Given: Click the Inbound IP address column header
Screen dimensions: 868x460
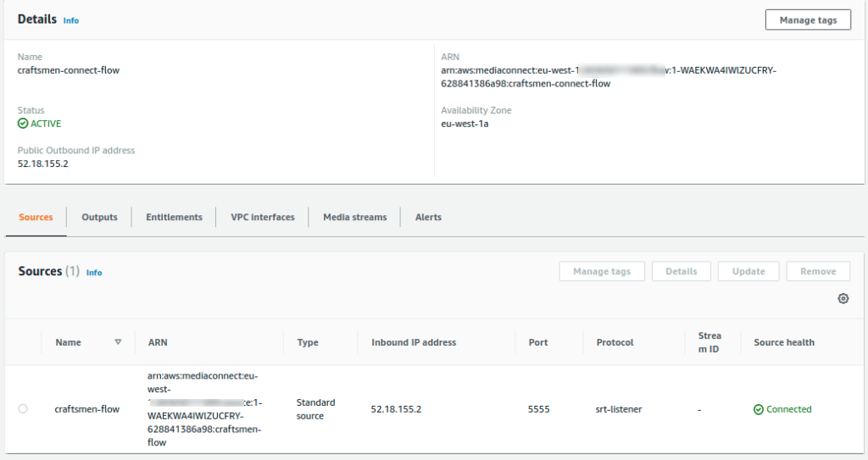Looking at the screenshot, I should point(414,342).
